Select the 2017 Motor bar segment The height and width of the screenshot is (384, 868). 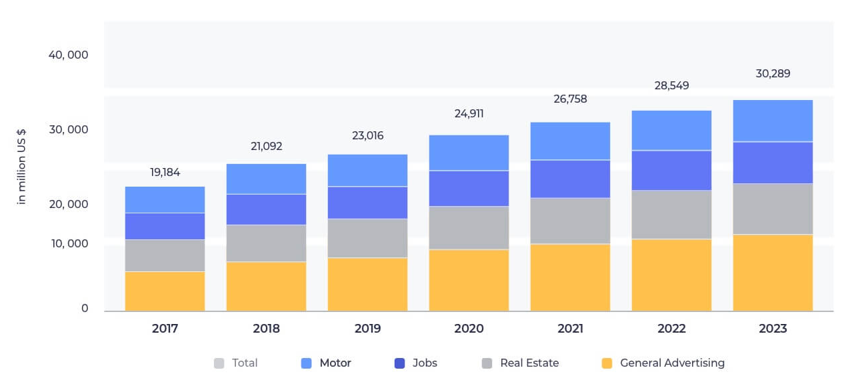[x=165, y=199]
